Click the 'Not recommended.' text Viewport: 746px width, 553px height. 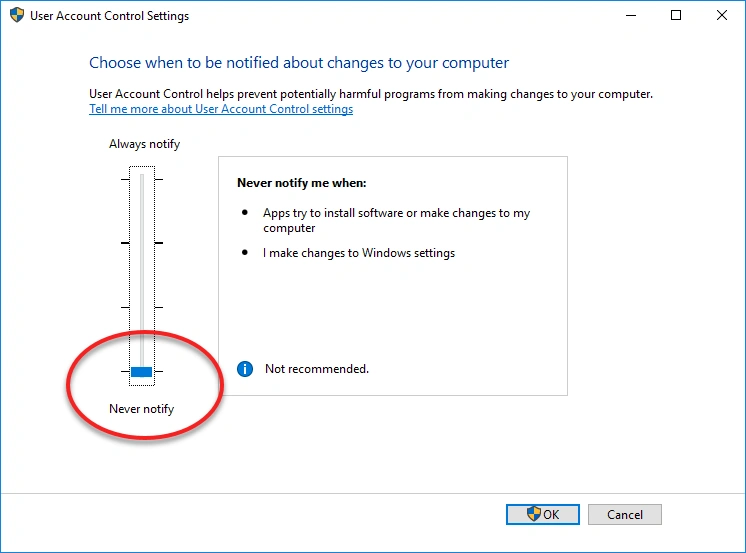[317, 369]
